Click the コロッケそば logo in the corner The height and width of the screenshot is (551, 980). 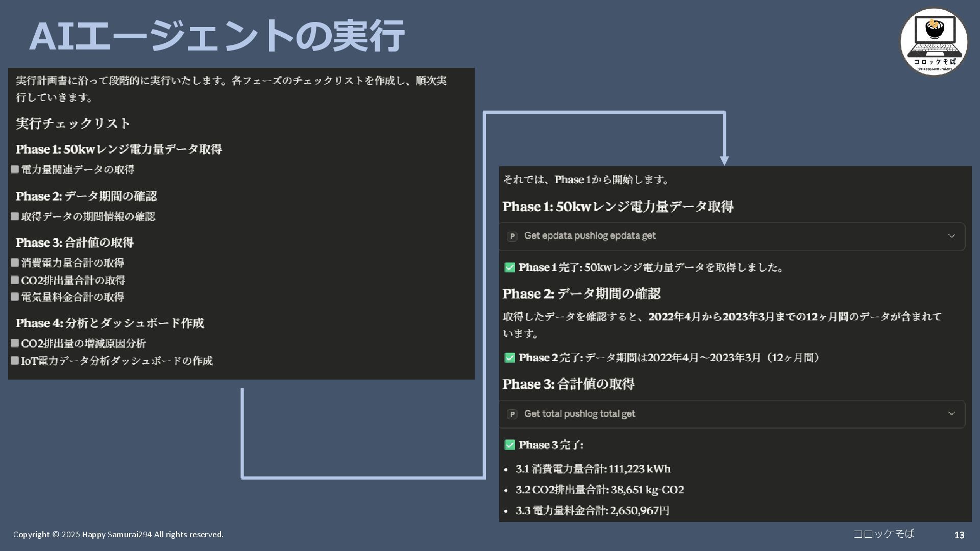point(934,42)
